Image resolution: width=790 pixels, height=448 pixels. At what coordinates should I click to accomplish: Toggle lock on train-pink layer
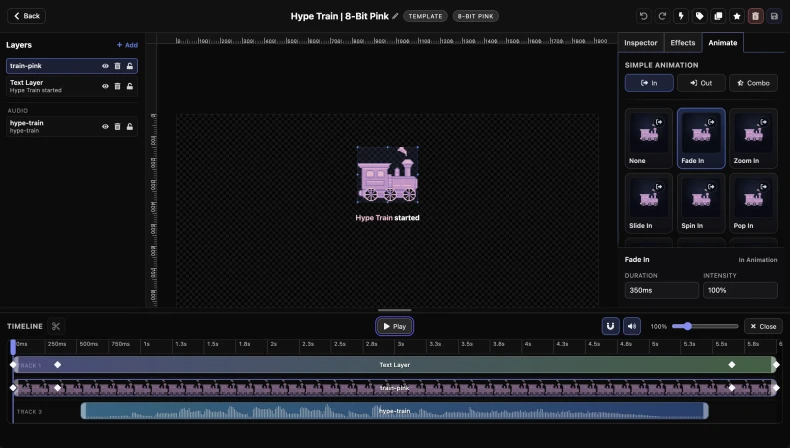[x=130, y=66]
